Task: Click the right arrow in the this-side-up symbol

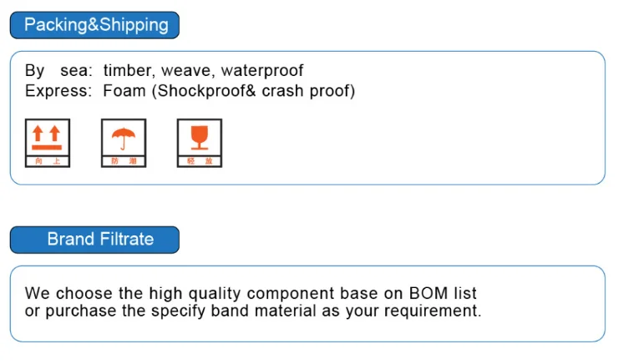Action: point(56,134)
